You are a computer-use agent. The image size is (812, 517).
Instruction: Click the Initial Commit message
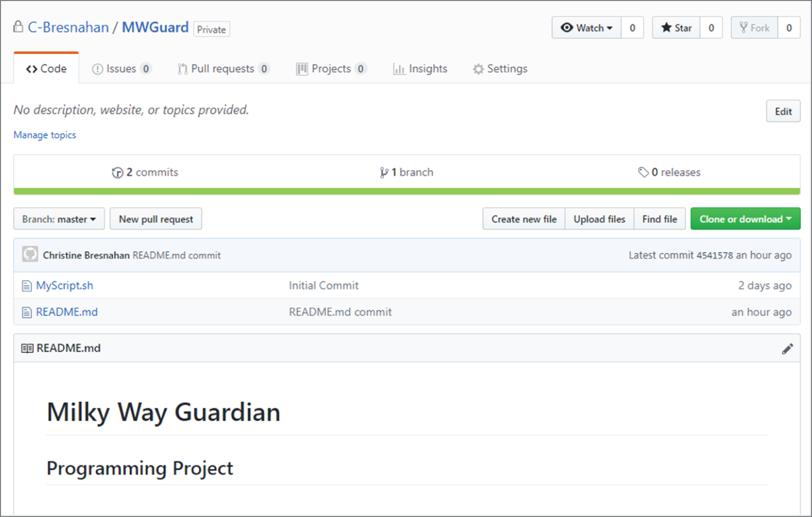pos(323,286)
